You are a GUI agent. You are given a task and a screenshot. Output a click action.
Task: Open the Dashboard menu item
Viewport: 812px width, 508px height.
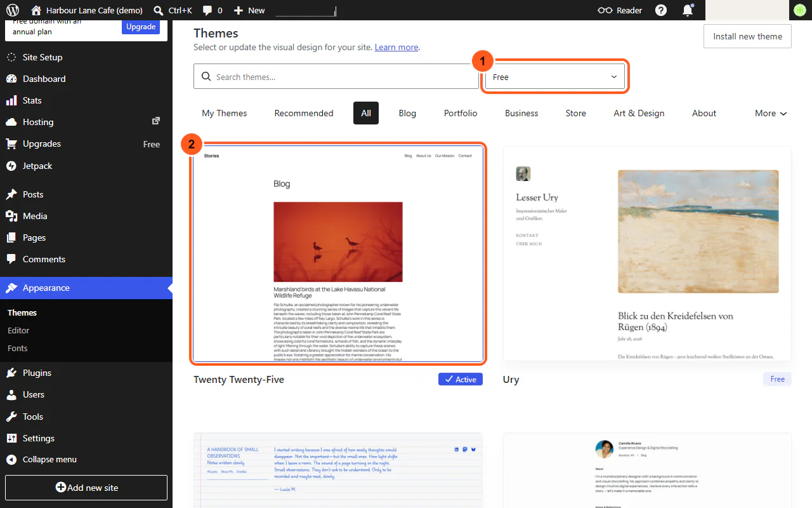(x=86, y=79)
